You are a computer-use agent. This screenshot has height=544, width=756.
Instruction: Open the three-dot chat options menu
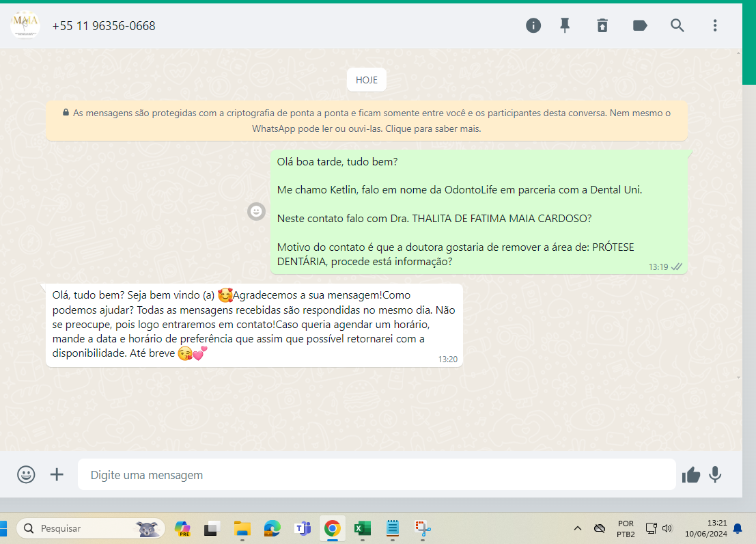(x=715, y=25)
